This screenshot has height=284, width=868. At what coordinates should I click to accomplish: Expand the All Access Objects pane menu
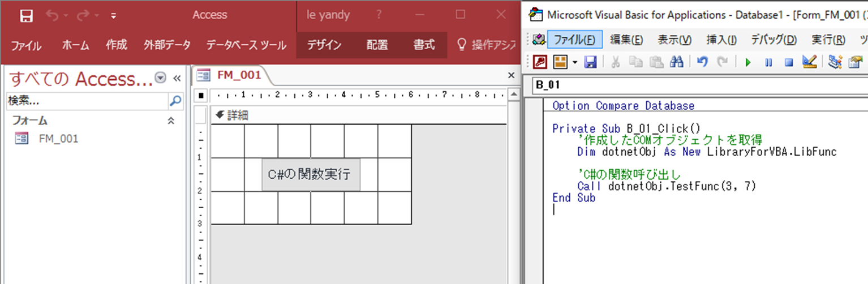click(161, 78)
